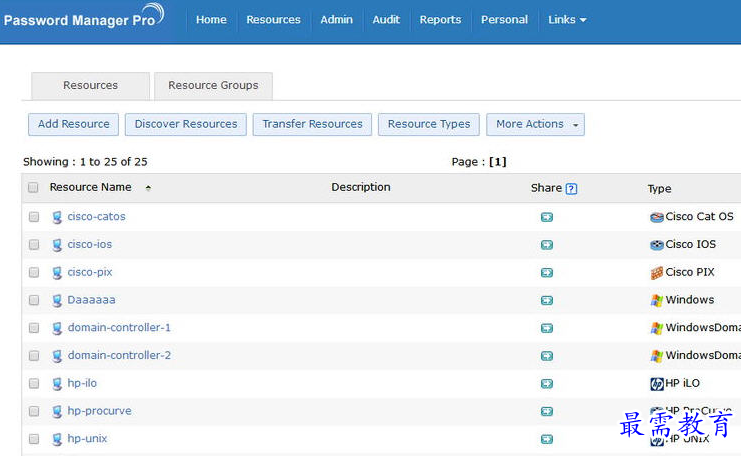Click the computer icon beside Daaaaaa
Screen dimensions: 741x456
coord(57,301)
